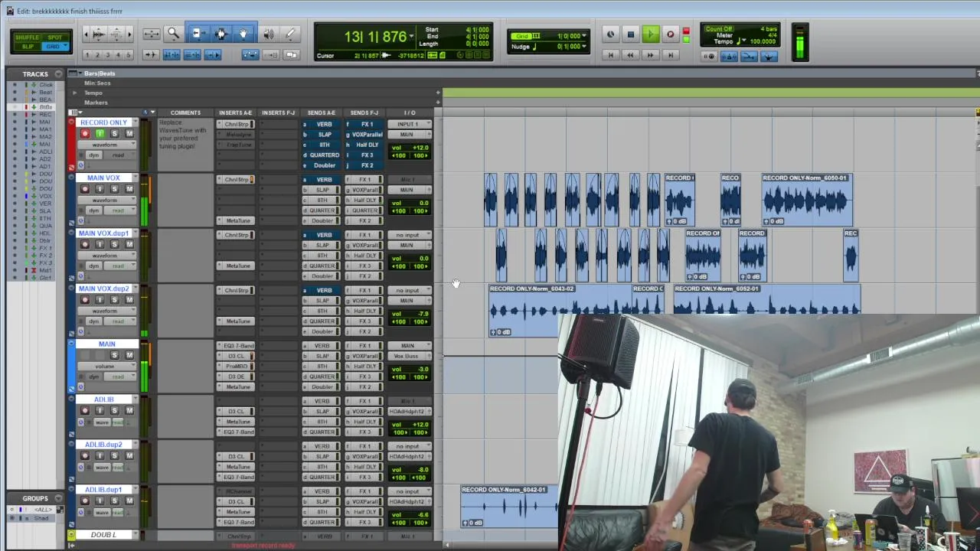The height and width of the screenshot is (551, 980).
Task: Open RECORD ONLY INPUT 1 selector
Action: click(408, 124)
